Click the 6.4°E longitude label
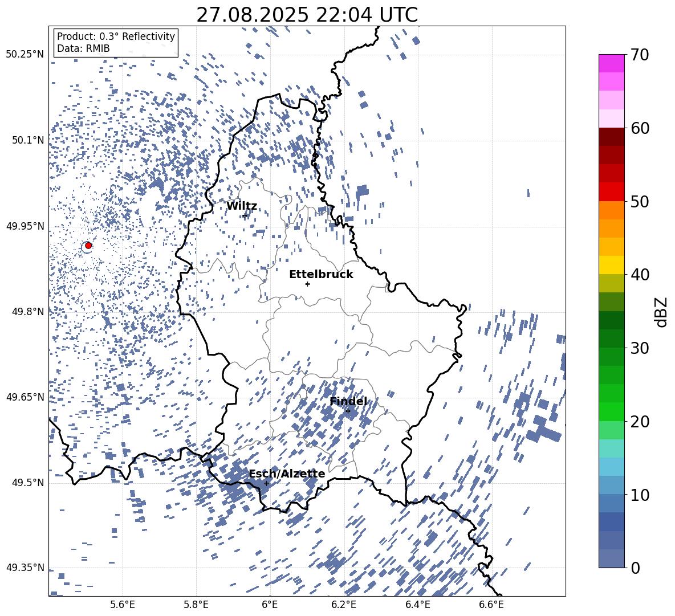This screenshot has height=616, width=675. pyautogui.click(x=417, y=605)
